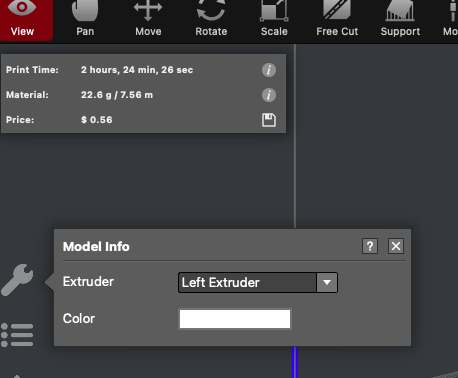Expand the Extruder dropdown arrow

click(x=327, y=283)
